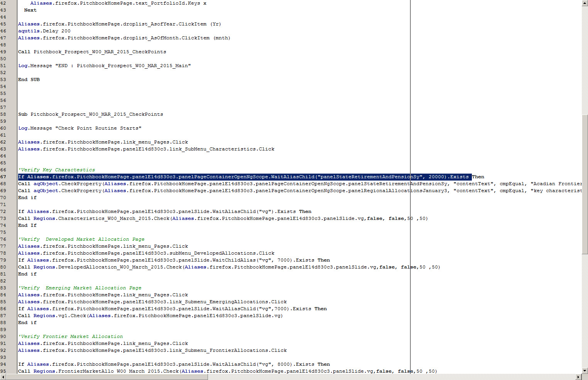The image size is (588, 380).
Task: Click the vertical scrollbar down arrow
Action: click(x=585, y=370)
